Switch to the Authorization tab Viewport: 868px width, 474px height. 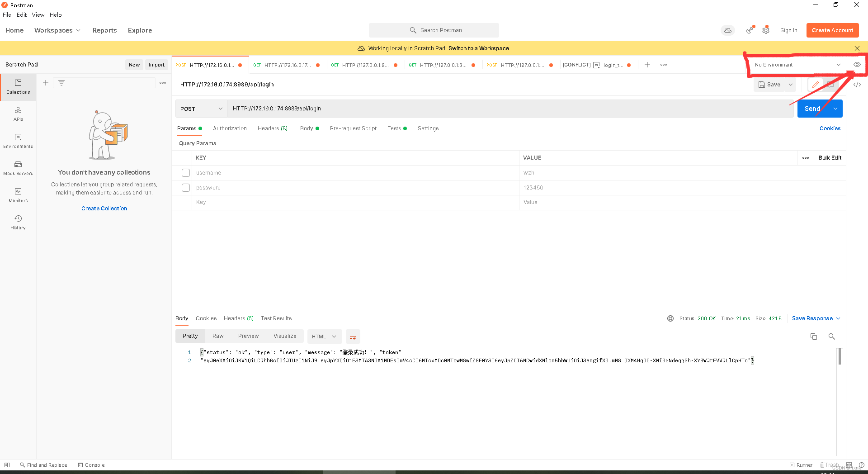(230, 128)
